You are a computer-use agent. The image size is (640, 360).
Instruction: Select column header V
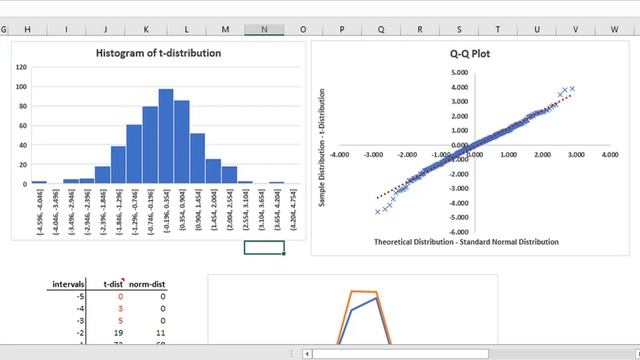pyautogui.click(x=576, y=29)
